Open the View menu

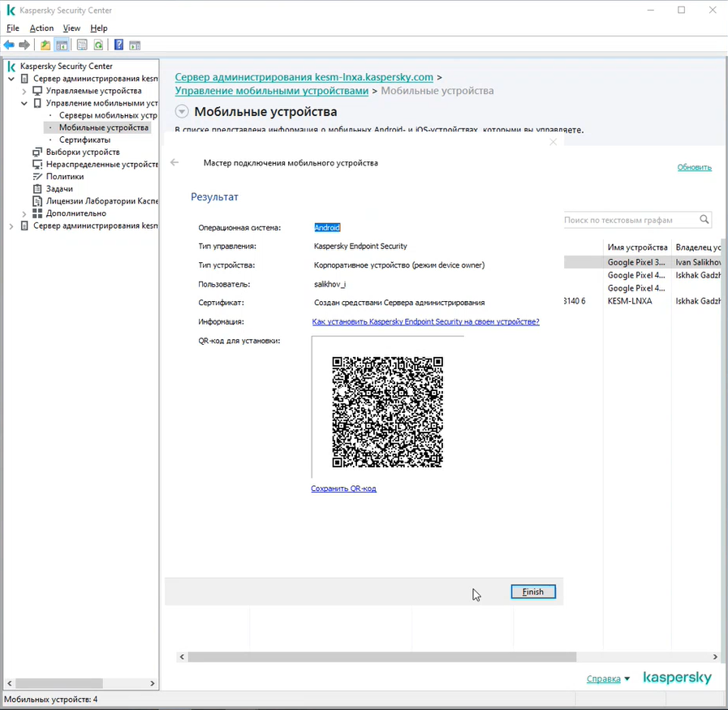click(71, 28)
